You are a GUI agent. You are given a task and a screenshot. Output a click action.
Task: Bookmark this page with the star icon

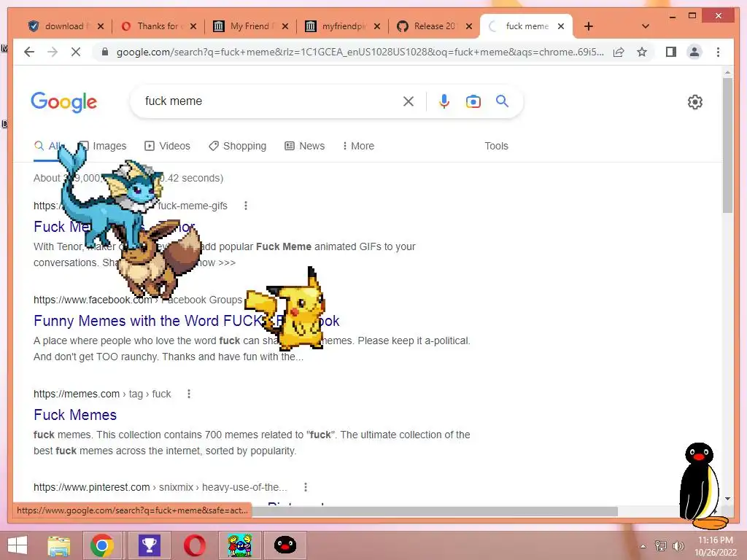pyautogui.click(x=642, y=52)
